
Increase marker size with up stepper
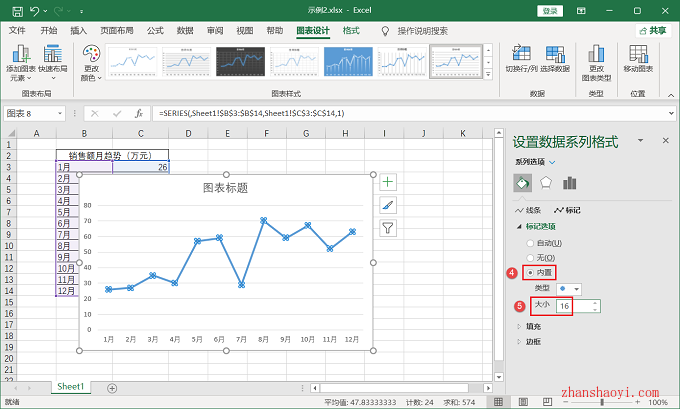click(x=595, y=303)
